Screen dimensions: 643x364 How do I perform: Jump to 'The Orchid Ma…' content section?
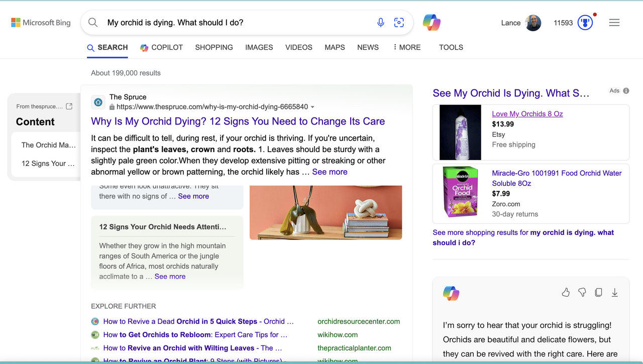click(x=49, y=145)
